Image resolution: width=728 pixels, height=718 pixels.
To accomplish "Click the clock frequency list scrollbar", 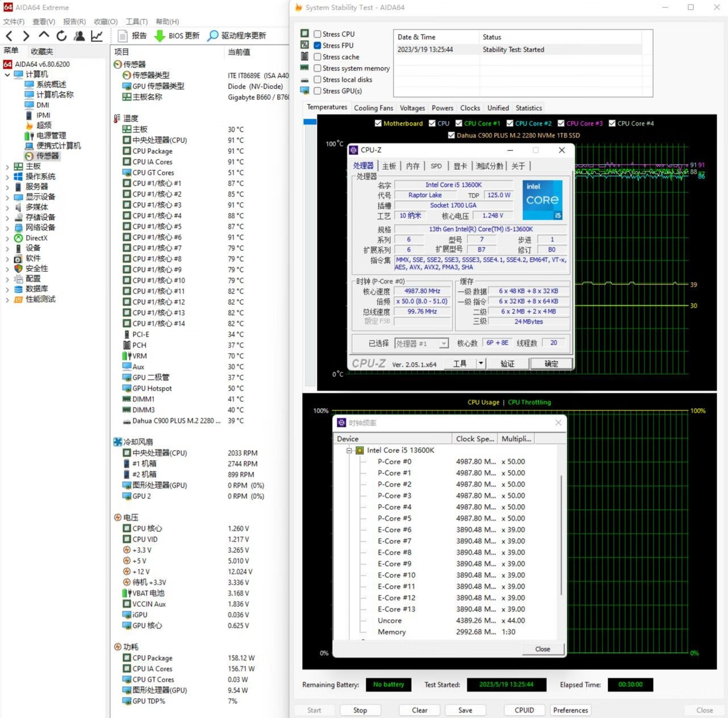I will [x=562, y=535].
